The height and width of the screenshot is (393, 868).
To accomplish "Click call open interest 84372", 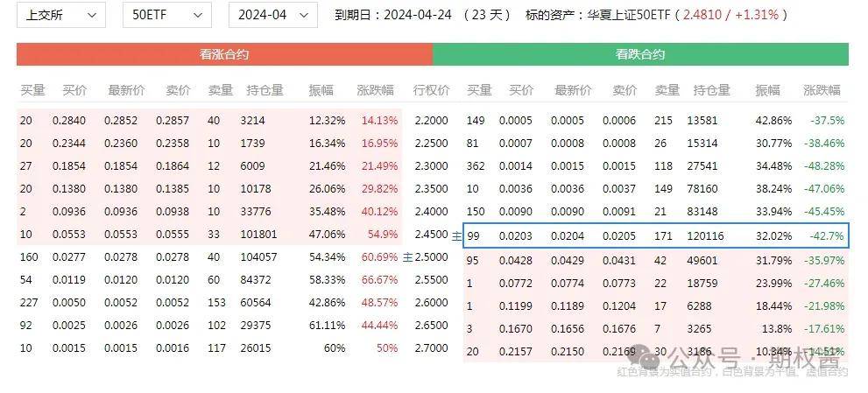I will tap(256, 279).
